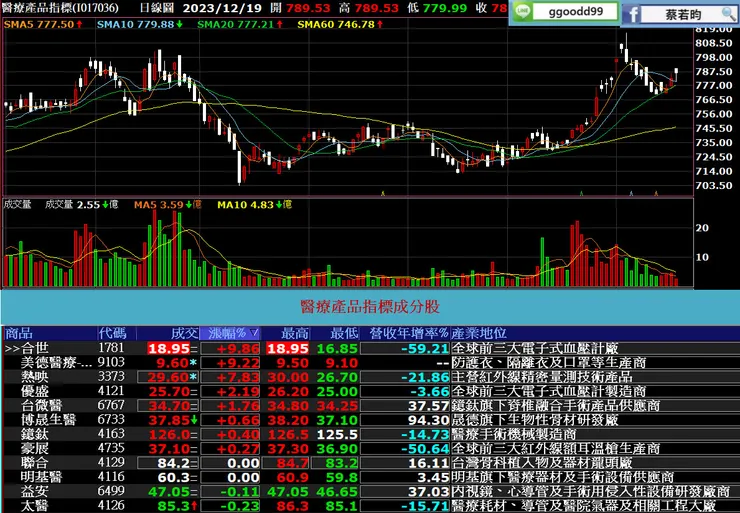Image resolution: width=740 pixels, height=513 pixels.
Task: Select the 太醫 stock row name
Action: (35, 505)
